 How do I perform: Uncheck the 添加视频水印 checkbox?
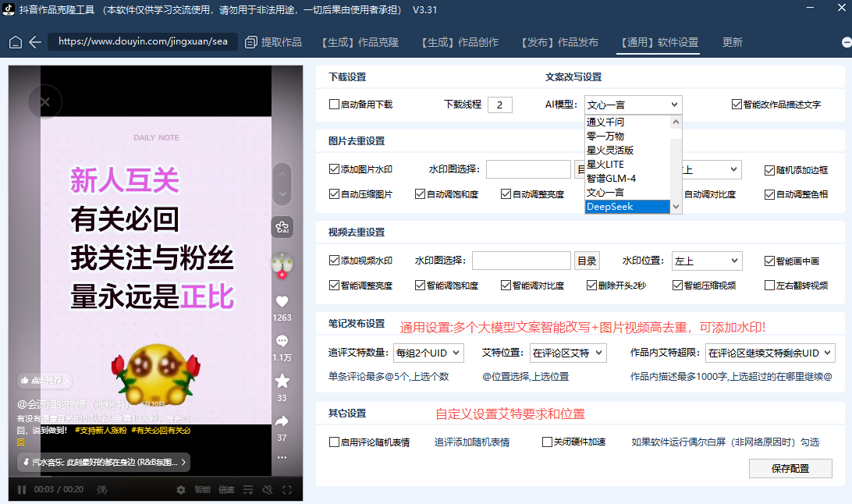pos(334,261)
